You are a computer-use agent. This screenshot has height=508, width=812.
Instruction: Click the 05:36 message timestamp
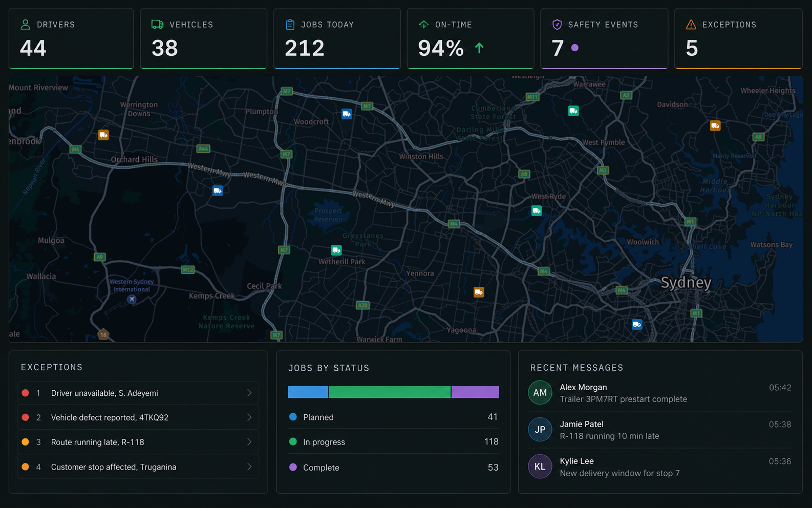click(x=780, y=461)
